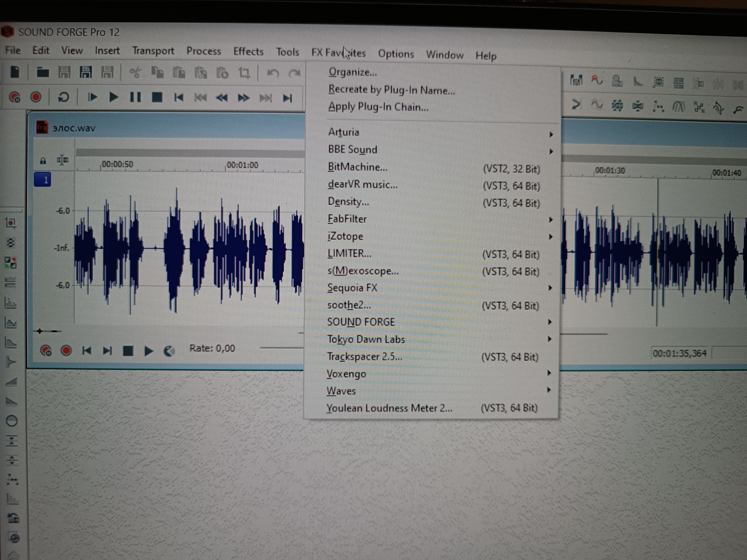Image resolution: width=747 pixels, height=560 pixels.
Task: Open the Insert menu
Action: pos(107,51)
